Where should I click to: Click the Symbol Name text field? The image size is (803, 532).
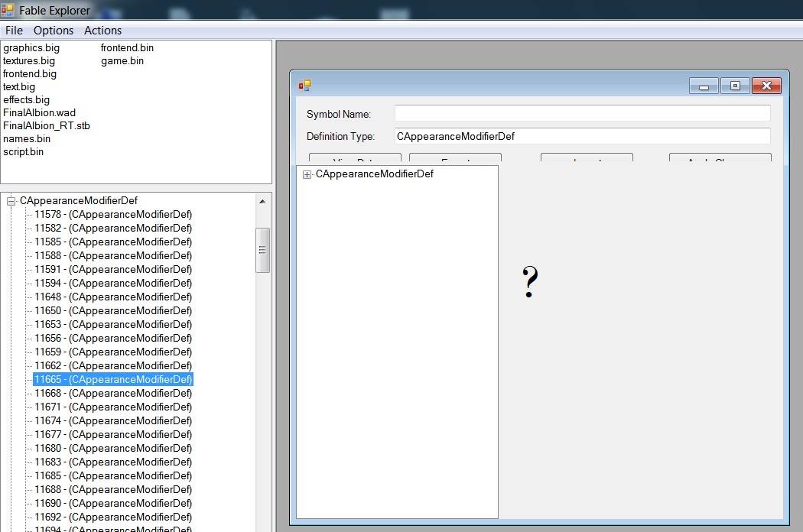pyautogui.click(x=581, y=113)
